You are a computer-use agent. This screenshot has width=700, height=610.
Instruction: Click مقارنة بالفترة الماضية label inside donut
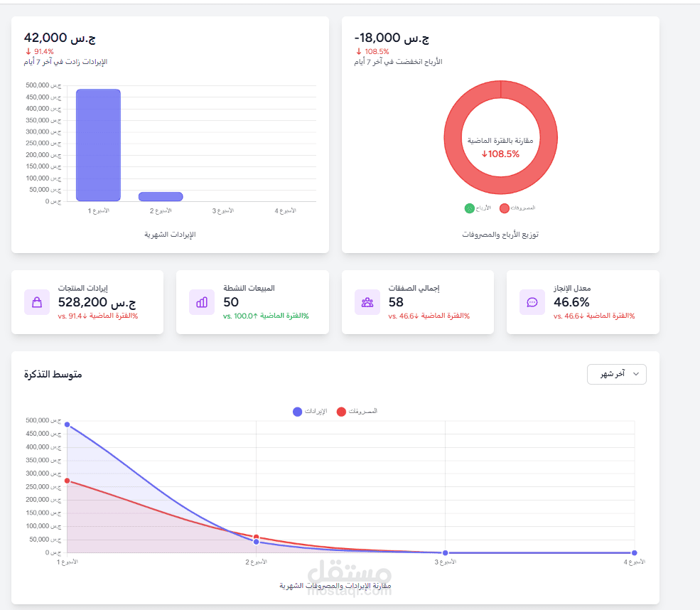(500, 141)
